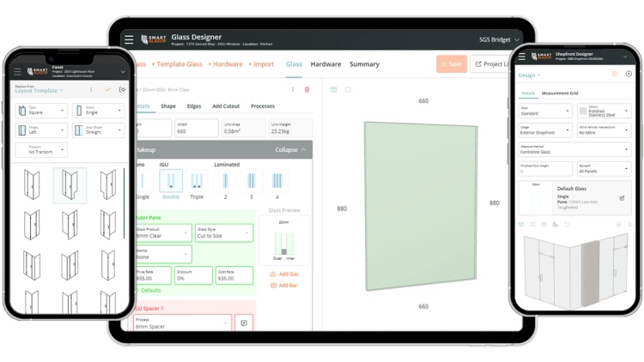The image size is (644, 362).
Task: Toggle the 3D cube view icon on tablet
Action: tap(334, 89)
